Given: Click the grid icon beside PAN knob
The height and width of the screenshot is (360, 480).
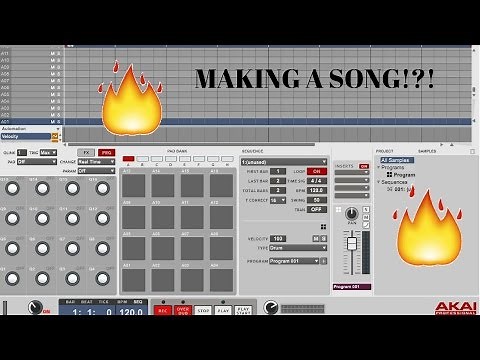Looking at the screenshot, I should (338, 210).
